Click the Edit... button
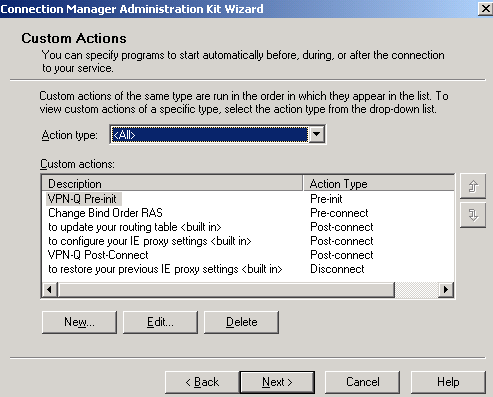Viewport: 493px width, 397px height. coord(160,322)
